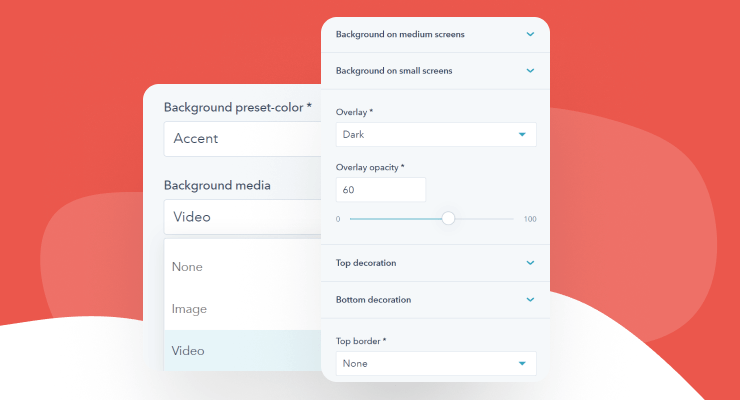This screenshot has height=400, width=740.
Task: Click the caret arrow in the Overlay field
Action: (x=521, y=134)
